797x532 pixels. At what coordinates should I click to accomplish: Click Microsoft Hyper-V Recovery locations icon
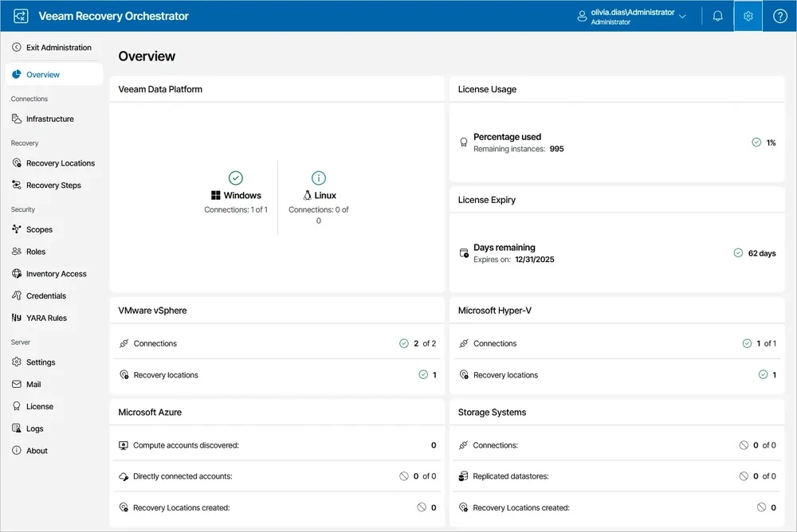coord(464,375)
